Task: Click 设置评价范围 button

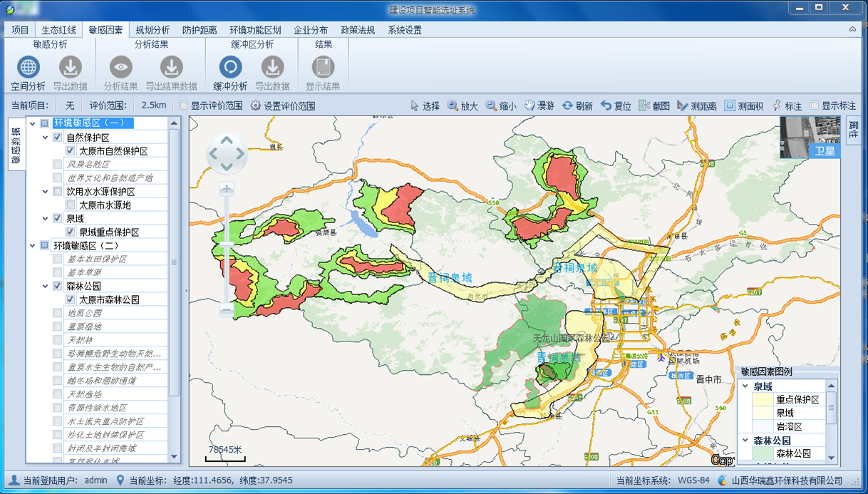Action: coord(282,106)
